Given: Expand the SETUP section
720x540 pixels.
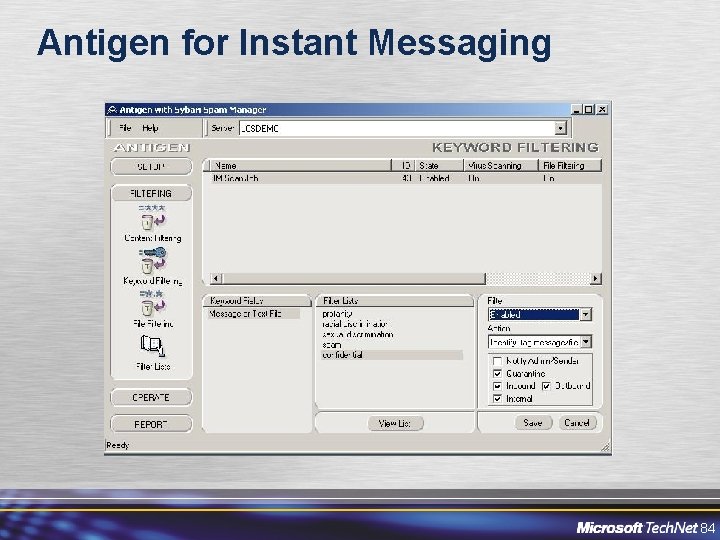Looking at the screenshot, I should (x=151, y=167).
